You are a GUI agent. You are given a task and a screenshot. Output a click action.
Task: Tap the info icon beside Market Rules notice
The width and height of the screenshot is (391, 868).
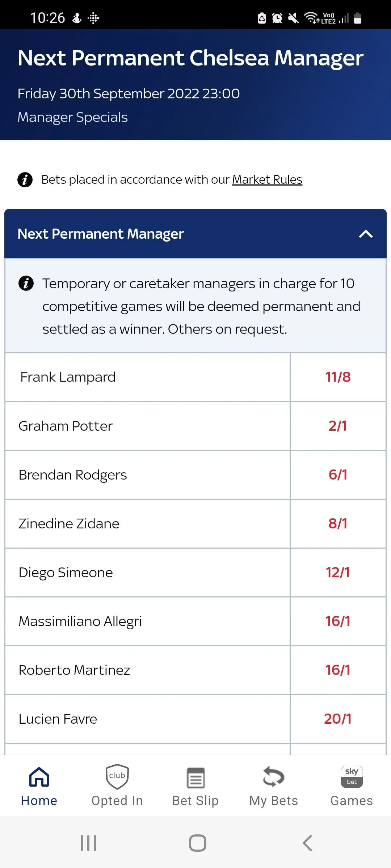[x=25, y=180]
